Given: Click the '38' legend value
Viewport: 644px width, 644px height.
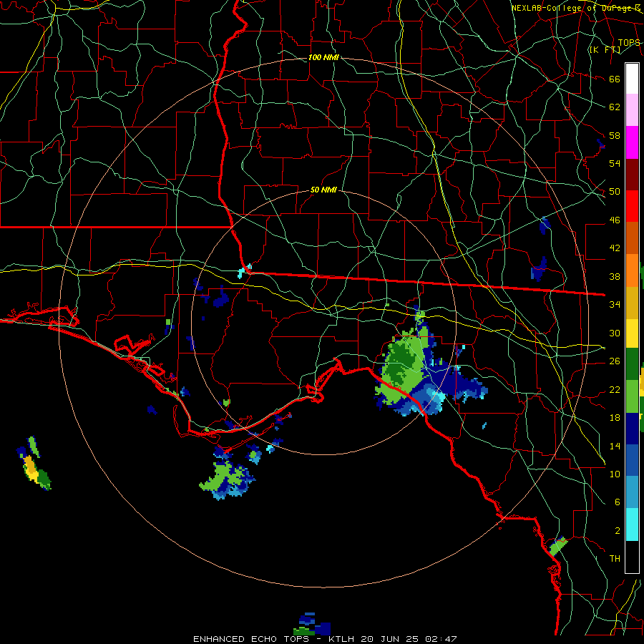Looking at the screenshot, I should point(615,276).
